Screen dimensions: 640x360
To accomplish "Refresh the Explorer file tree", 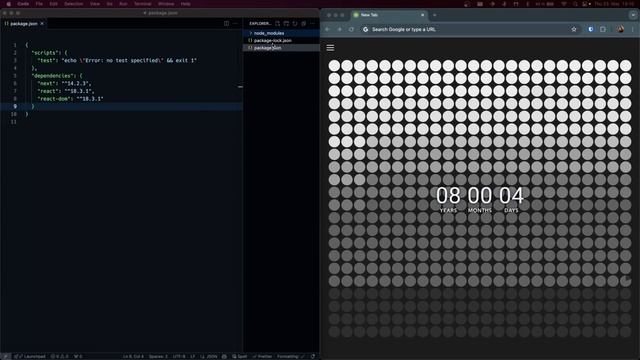I will click(295, 24).
